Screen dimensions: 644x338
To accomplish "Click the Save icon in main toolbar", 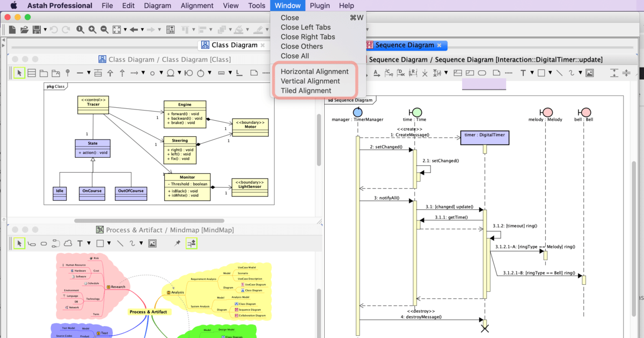I will 36,30.
